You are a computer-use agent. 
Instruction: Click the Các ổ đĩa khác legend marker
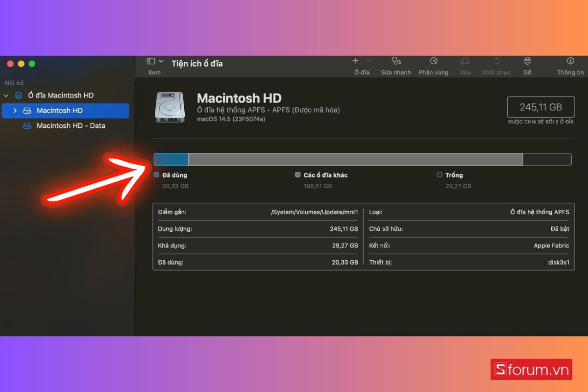point(298,175)
